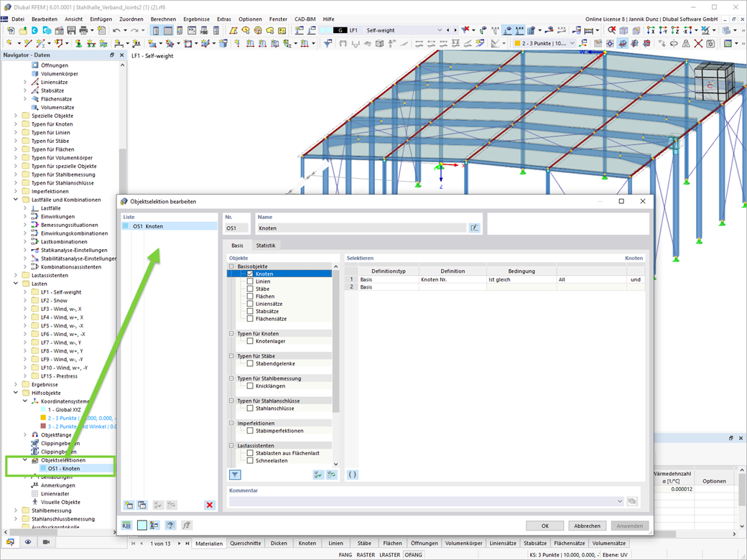Check the Knicklängen checkbox
The height and width of the screenshot is (560, 747).
pos(250,386)
